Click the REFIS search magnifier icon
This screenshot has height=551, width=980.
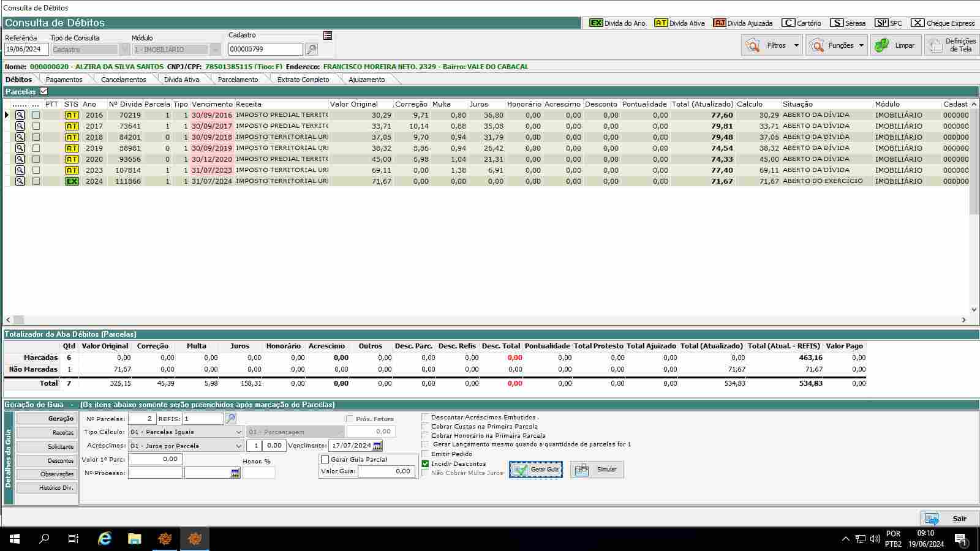(231, 419)
